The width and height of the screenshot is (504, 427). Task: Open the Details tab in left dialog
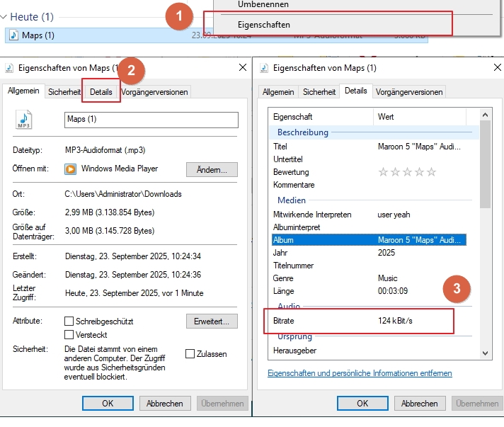[x=101, y=92]
